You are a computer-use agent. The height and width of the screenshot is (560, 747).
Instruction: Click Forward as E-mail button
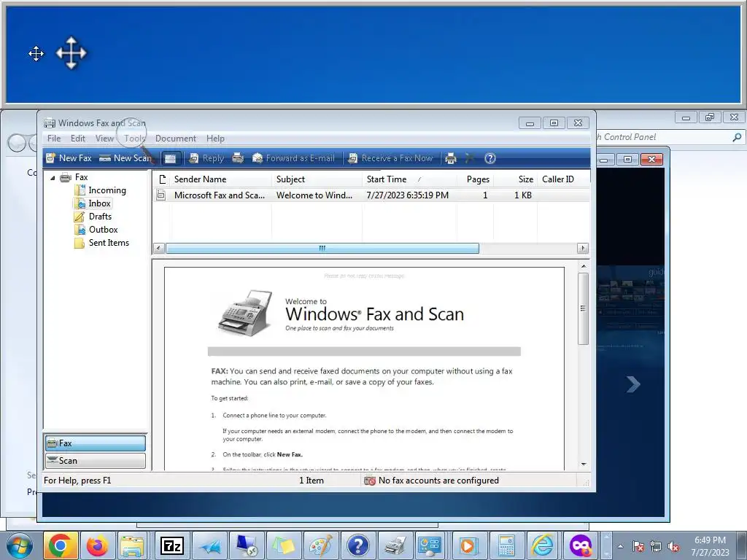(293, 158)
